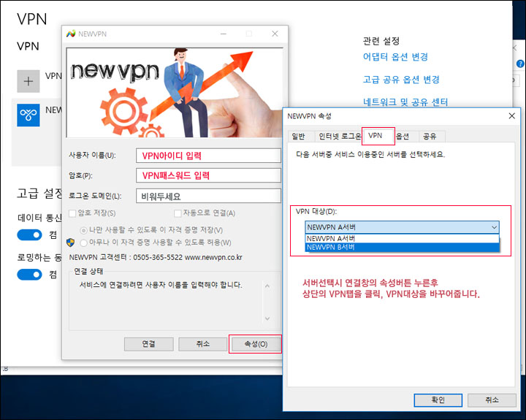Click the 사용자 이름 input field
The width and height of the screenshot is (526, 420).
point(208,156)
